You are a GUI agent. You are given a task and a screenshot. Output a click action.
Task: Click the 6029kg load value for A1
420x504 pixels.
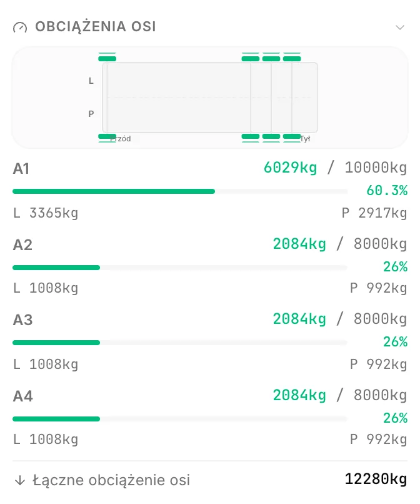pos(290,168)
